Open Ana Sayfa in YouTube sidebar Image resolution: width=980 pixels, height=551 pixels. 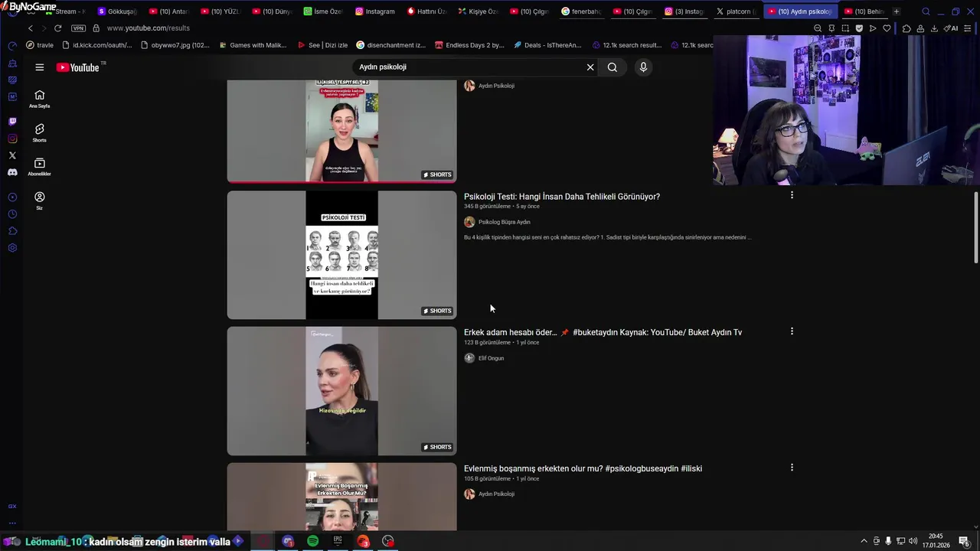click(39, 99)
